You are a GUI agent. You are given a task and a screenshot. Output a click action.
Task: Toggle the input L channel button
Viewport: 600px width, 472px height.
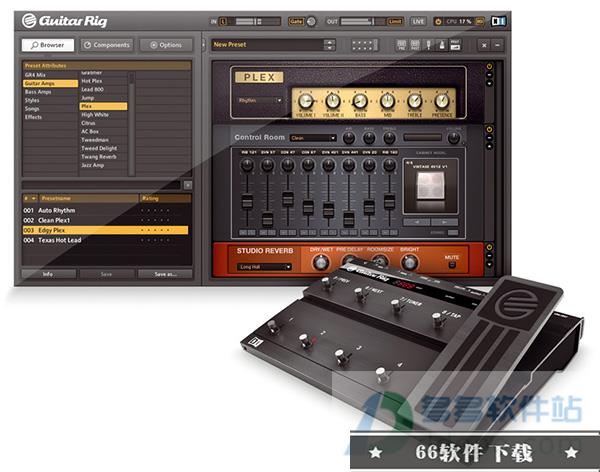point(223,21)
